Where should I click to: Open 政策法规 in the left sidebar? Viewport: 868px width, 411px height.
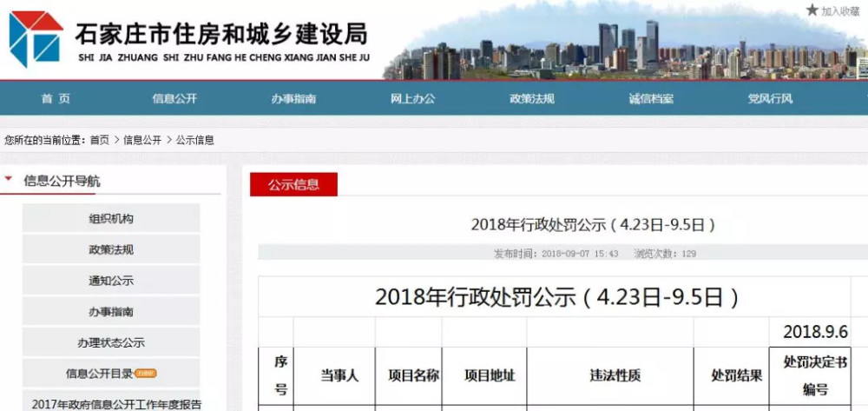(111, 249)
